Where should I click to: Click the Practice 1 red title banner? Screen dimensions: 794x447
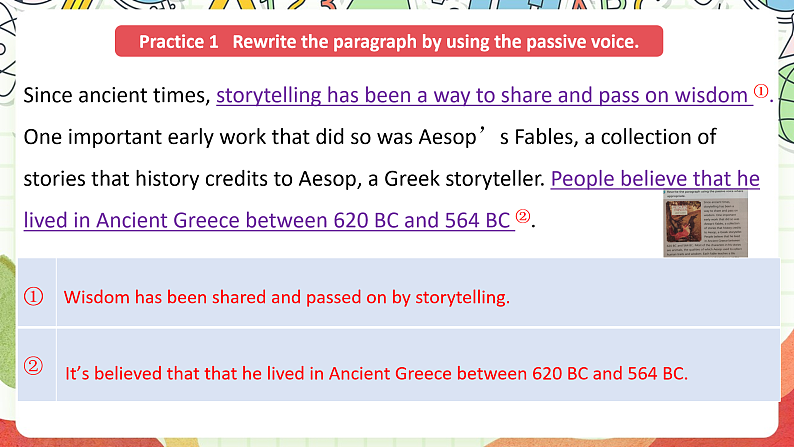[x=389, y=41]
